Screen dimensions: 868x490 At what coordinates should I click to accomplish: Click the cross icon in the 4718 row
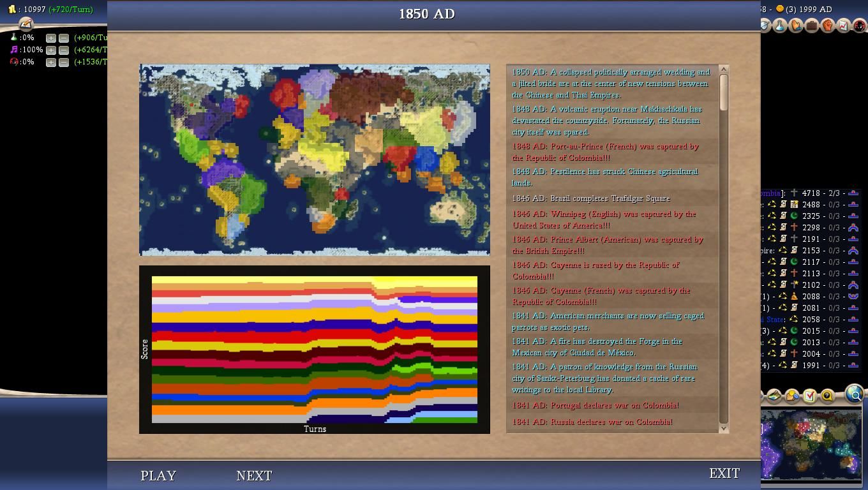tap(794, 193)
